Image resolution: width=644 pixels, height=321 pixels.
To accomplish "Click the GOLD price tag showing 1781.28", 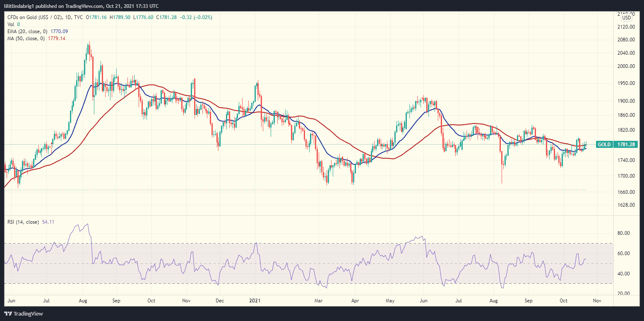I will tap(616, 145).
